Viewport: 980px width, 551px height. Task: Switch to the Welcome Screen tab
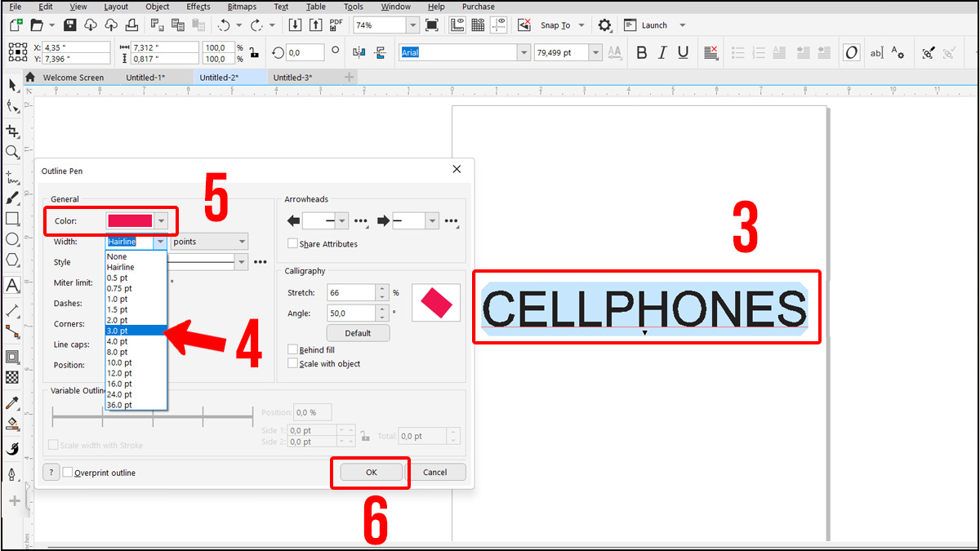click(73, 78)
